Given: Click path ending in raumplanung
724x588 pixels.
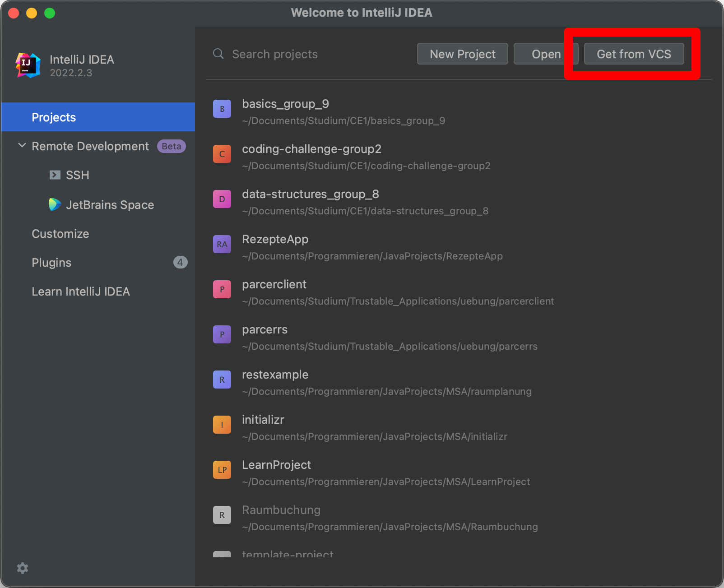Looking at the screenshot, I should coord(387,392).
